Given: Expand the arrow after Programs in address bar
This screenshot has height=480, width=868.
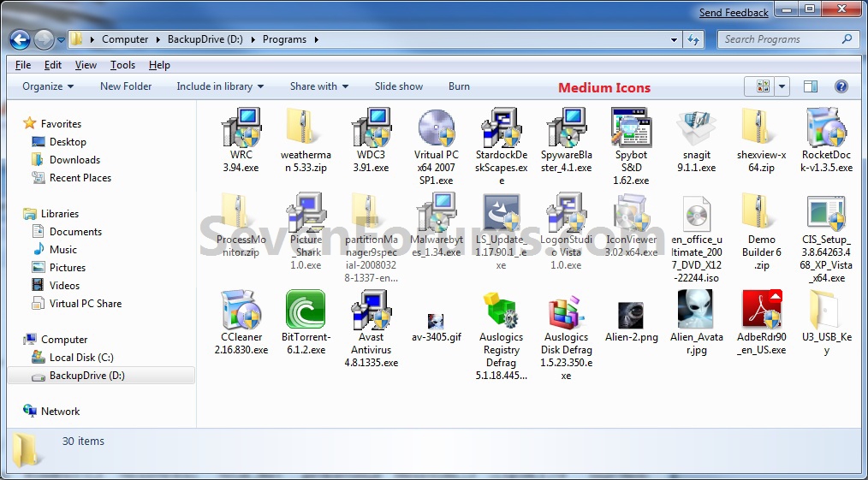Looking at the screenshot, I should 317,40.
